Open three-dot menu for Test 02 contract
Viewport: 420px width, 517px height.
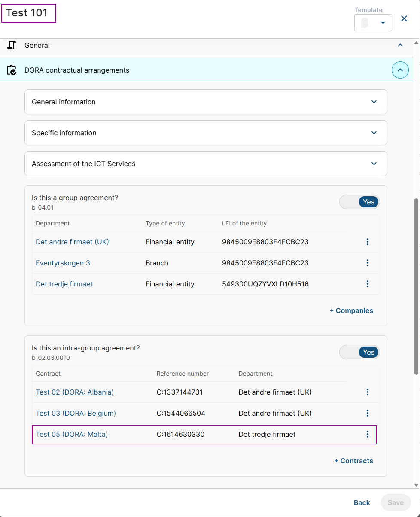point(367,392)
